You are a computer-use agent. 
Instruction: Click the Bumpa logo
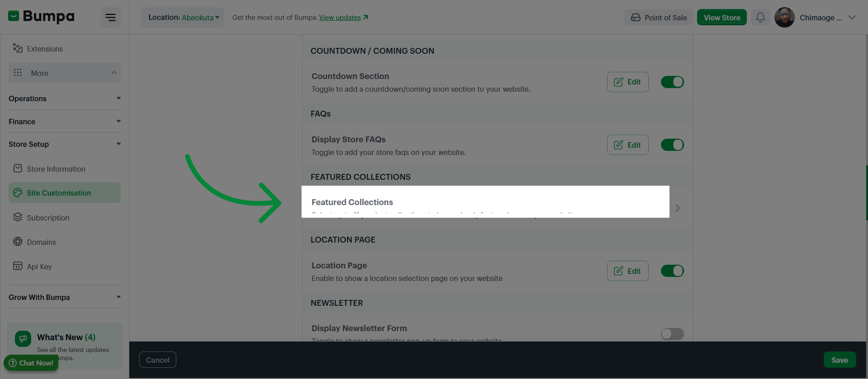point(41,17)
